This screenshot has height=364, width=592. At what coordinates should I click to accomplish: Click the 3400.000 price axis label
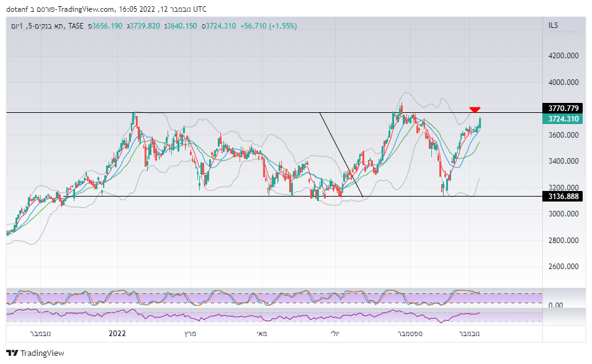[x=563, y=161]
